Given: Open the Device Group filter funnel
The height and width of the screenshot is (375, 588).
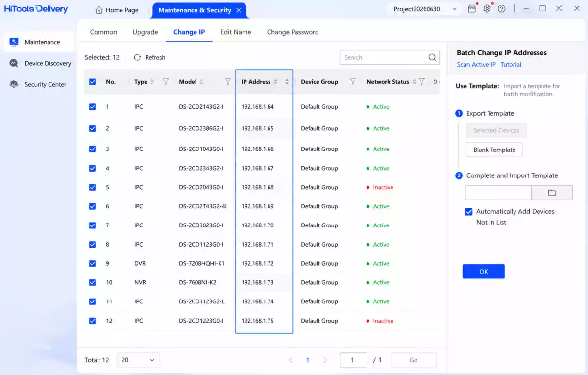Looking at the screenshot, I should [x=352, y=82].
